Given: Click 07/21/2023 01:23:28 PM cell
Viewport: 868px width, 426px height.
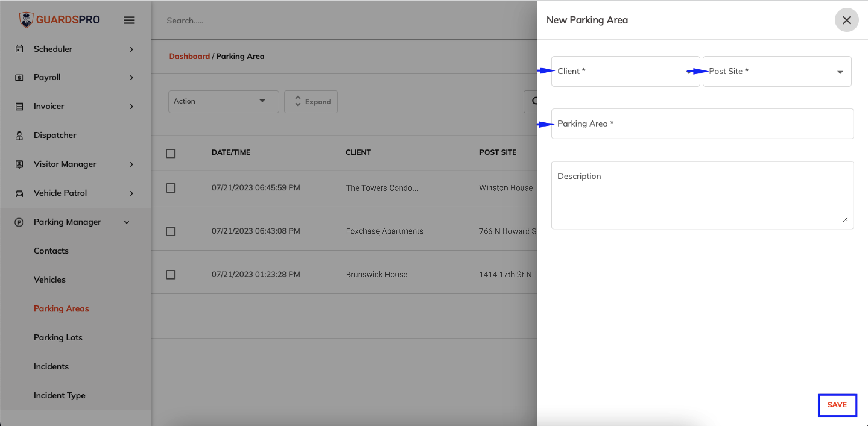Looking at the screenshot, I should click(x=256, y=275).
